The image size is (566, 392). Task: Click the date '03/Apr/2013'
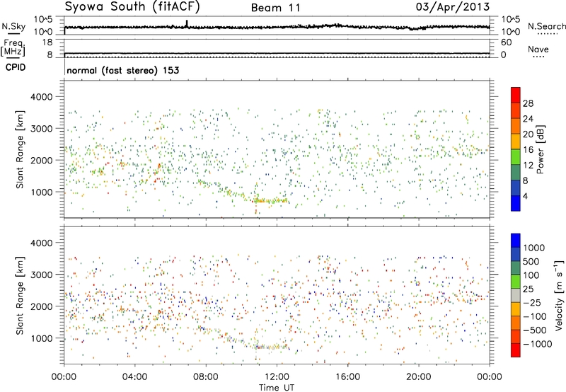[453, 7]
